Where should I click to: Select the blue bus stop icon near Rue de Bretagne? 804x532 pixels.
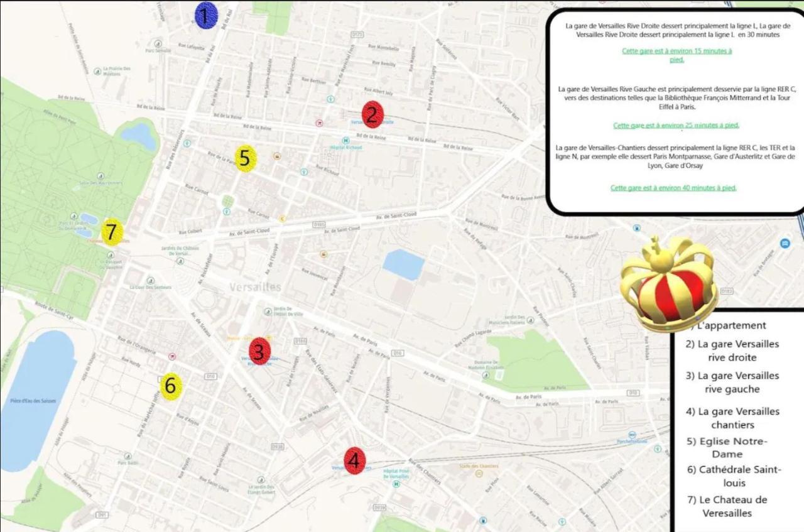pyautogui.click(x=785, y=243)
